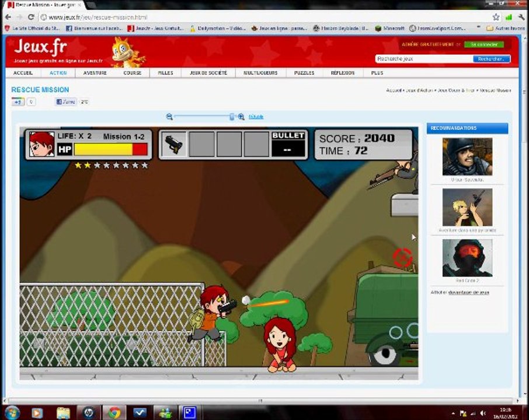
Task: Open the soldier with helmet game thumbnail
Action: (x=467, y=156)
